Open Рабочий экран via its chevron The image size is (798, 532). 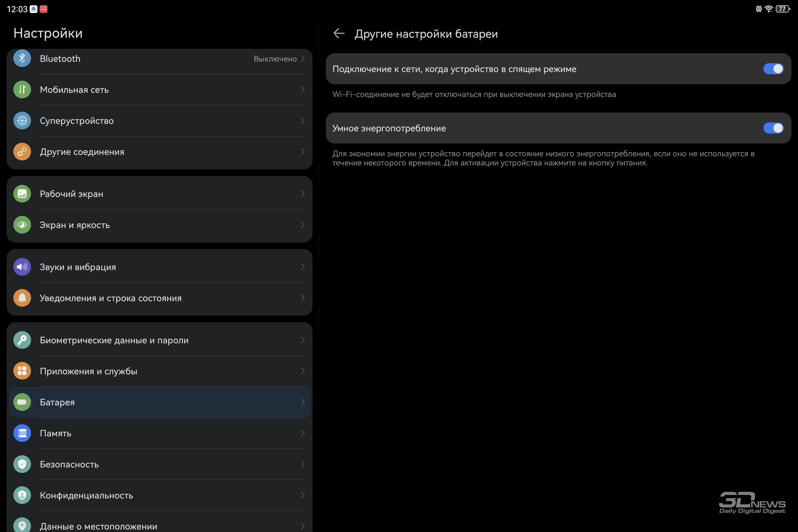click(x=303, y=194)
